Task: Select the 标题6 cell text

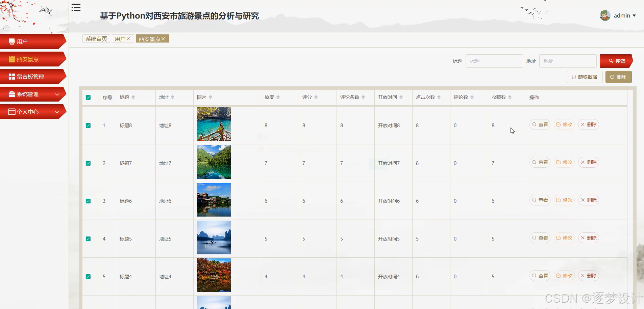Action: click(x=126, y=201)
